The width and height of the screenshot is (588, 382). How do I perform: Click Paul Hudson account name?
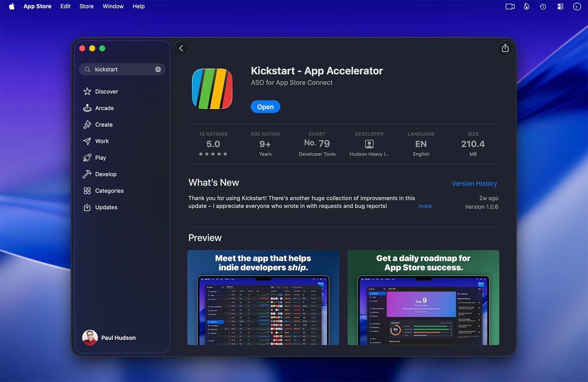tap(118, 338)
